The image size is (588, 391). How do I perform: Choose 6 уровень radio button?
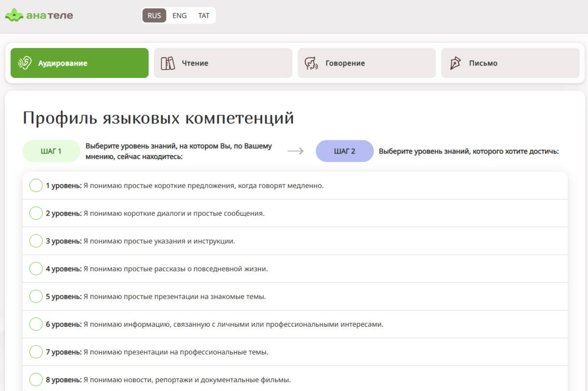[x=36, y=324]
